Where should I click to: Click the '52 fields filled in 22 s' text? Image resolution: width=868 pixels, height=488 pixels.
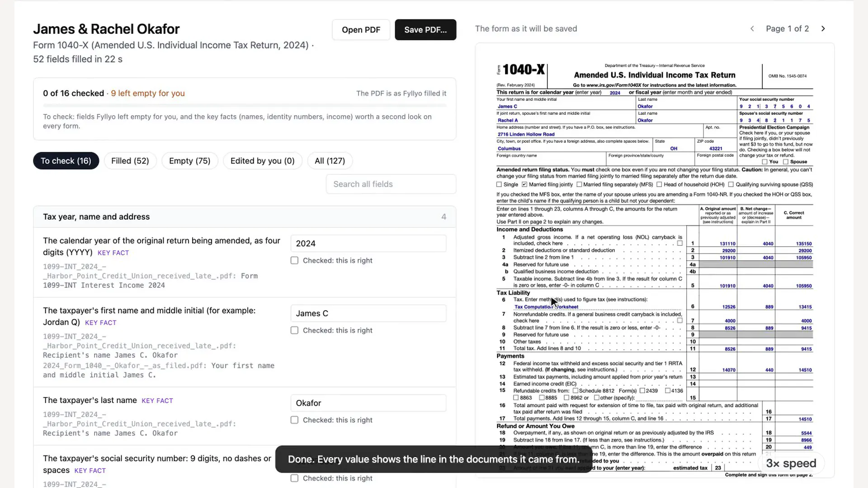pos(78,59)
